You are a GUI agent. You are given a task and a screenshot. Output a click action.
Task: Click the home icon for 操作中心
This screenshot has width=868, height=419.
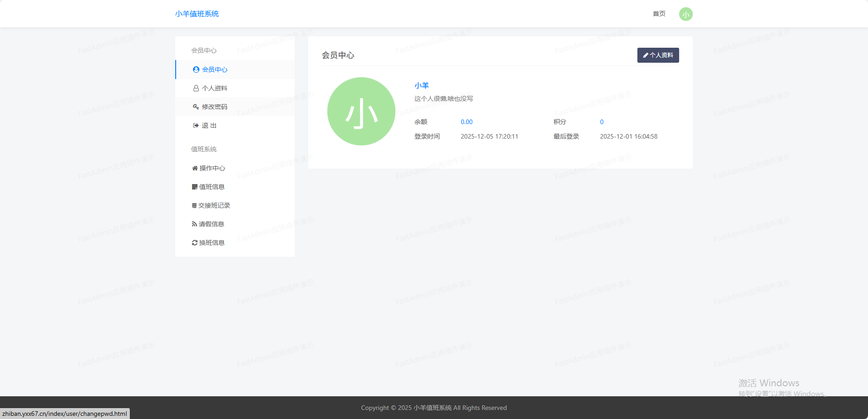pos(195,168)
